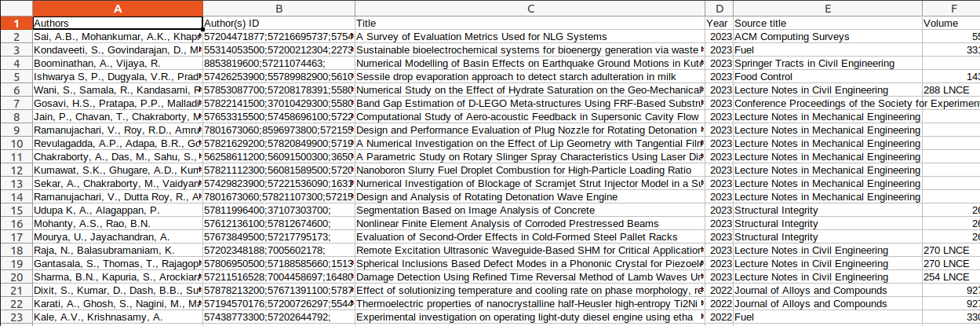
Task: Click the 'Volume' header cell
Action: click(x=951, y=24)
